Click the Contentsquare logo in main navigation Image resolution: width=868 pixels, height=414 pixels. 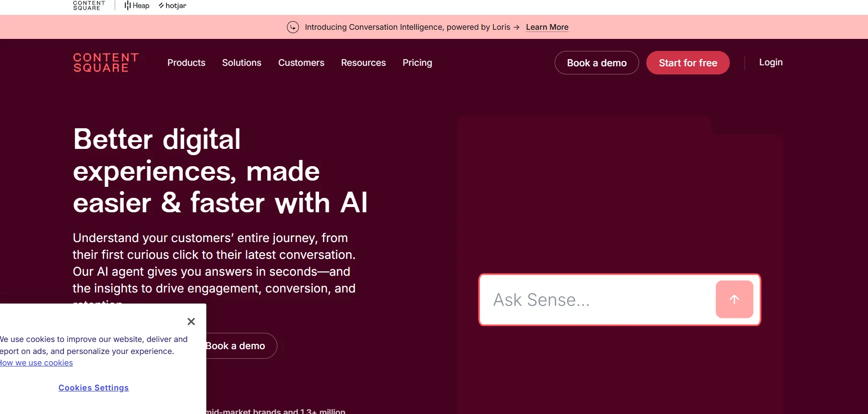point(106,63)
